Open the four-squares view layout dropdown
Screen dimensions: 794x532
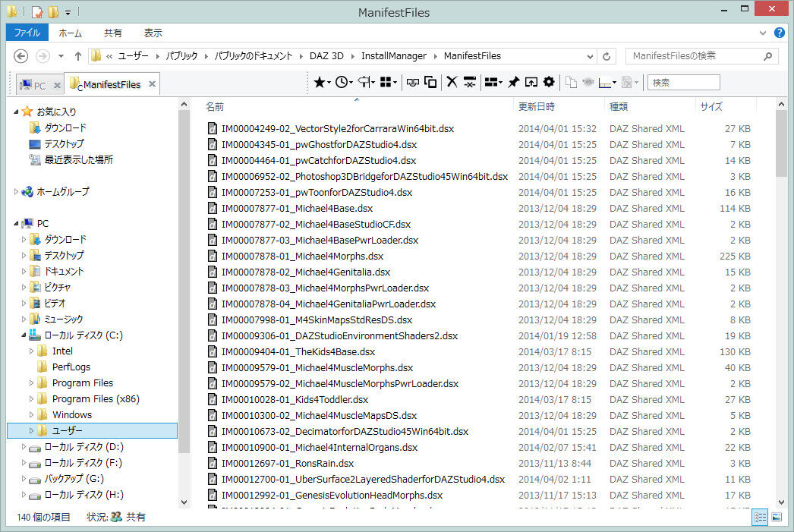coord(389,82)
